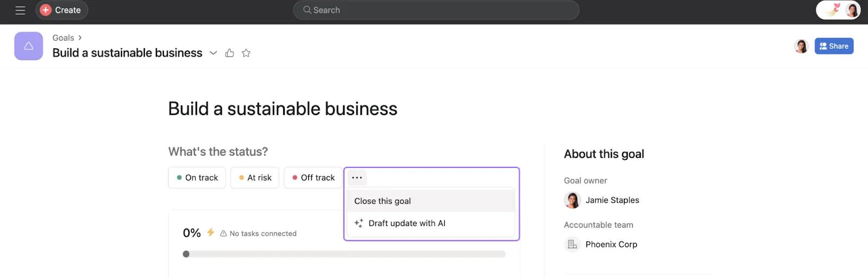The image size is (868, 278).
Task: Open the hamburger navigation menu
Action: 20,10
